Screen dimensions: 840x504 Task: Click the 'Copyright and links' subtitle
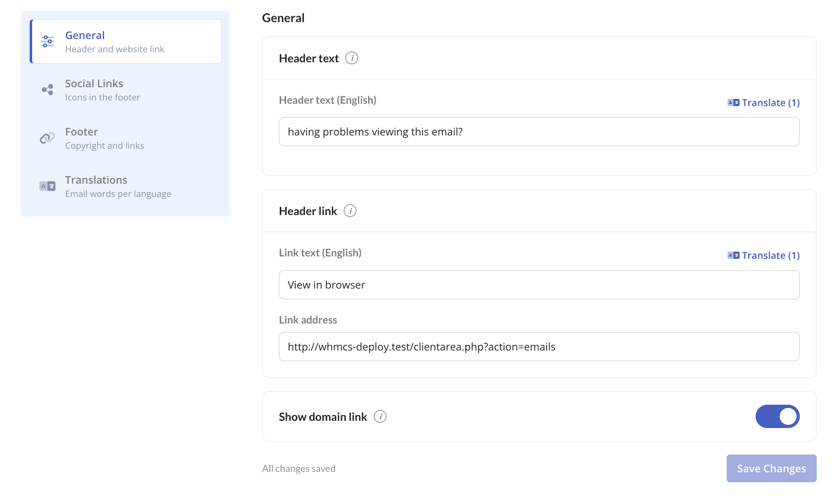tap(104, 145)
